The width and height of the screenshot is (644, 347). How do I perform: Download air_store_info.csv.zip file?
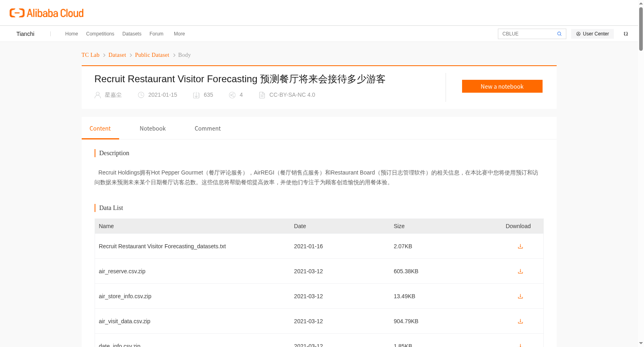click(520, 296)
